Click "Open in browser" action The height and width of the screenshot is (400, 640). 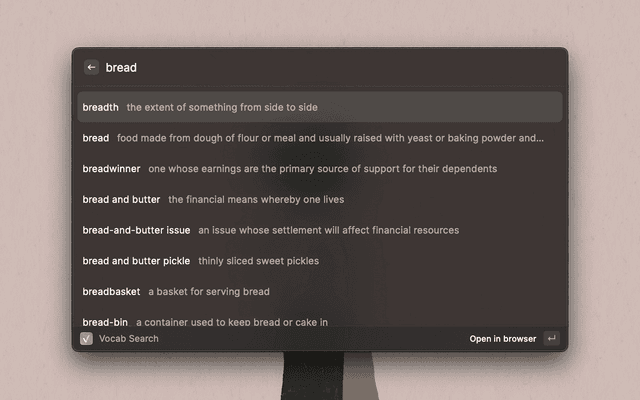503,339
